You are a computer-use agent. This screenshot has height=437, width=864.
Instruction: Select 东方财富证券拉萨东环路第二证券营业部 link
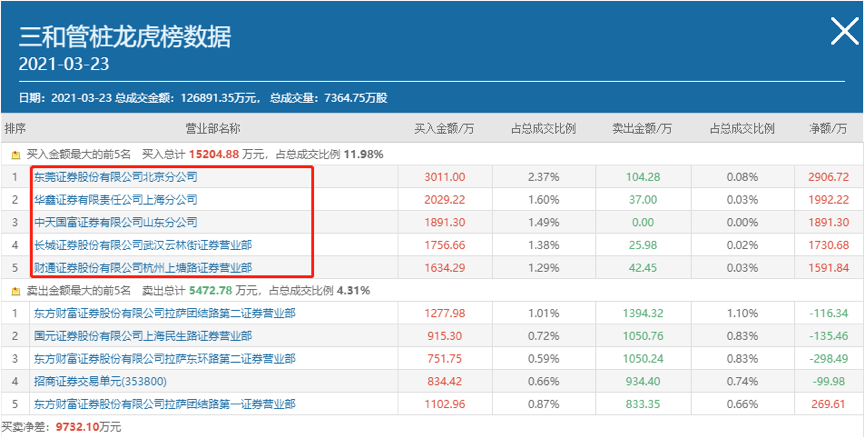(x=164, y=358)
